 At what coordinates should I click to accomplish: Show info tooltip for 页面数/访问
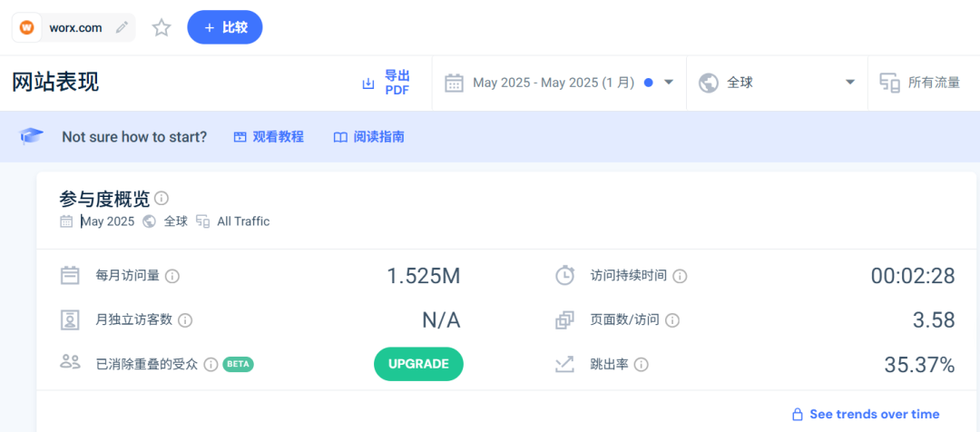672,320
